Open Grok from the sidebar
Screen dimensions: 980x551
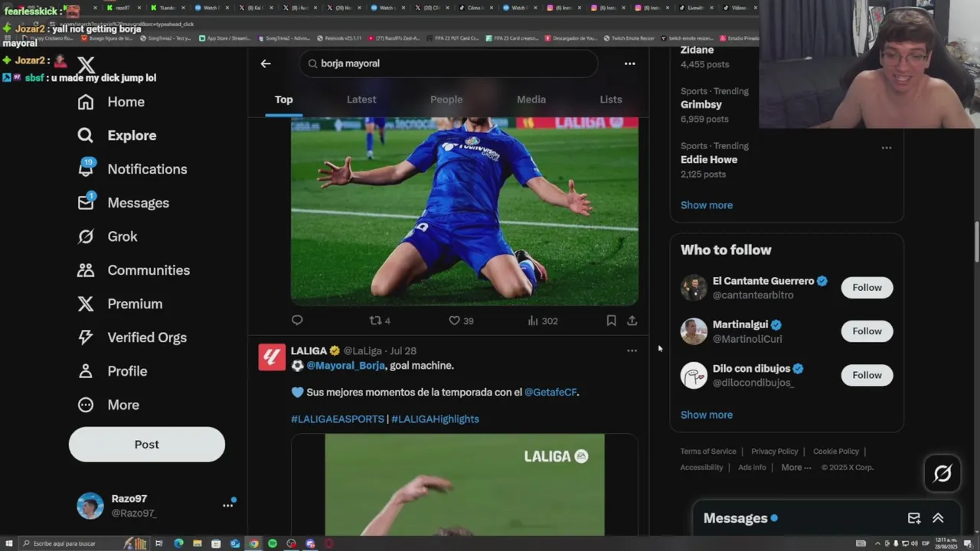click(x=108, y=236)
